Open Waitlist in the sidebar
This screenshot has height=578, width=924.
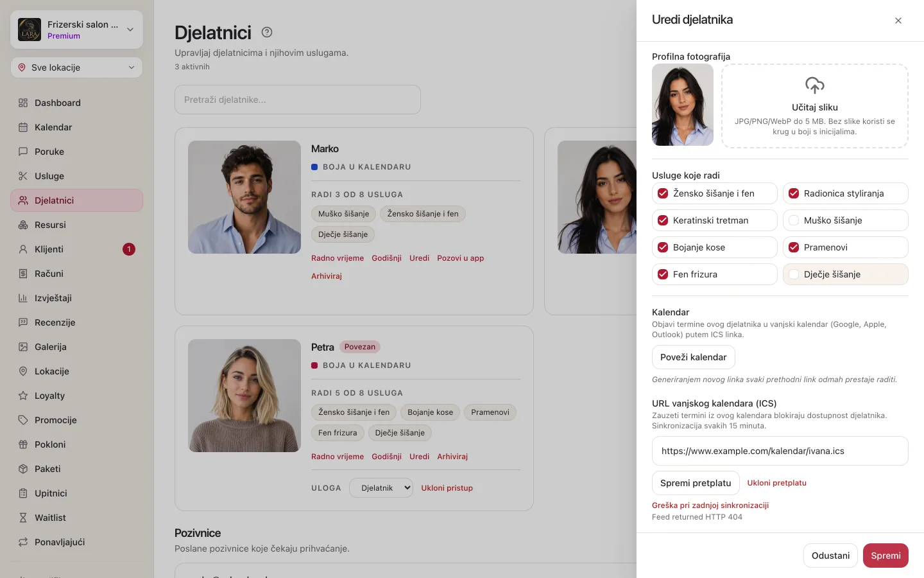[77, 518]
